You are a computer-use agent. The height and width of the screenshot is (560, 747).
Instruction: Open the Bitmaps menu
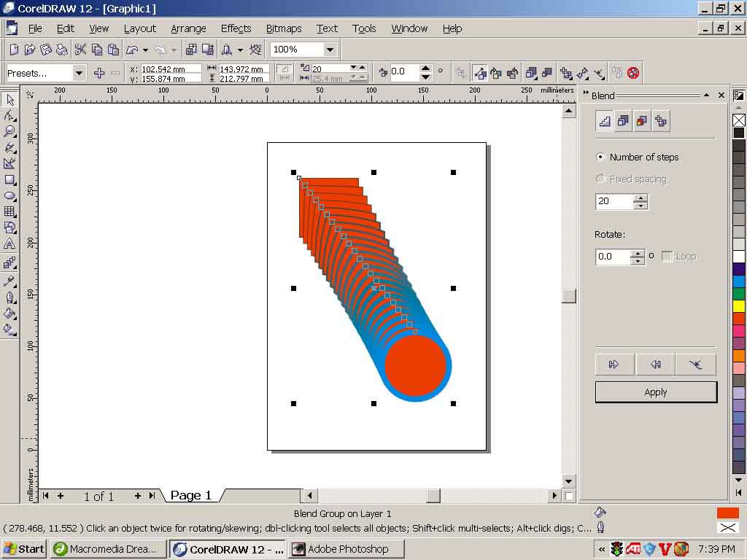click(x=284, y=28)
